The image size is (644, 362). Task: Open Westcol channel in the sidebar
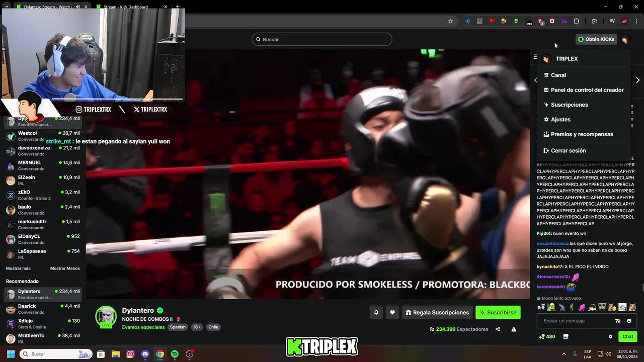pyautogui.click(x=43, y=136)
